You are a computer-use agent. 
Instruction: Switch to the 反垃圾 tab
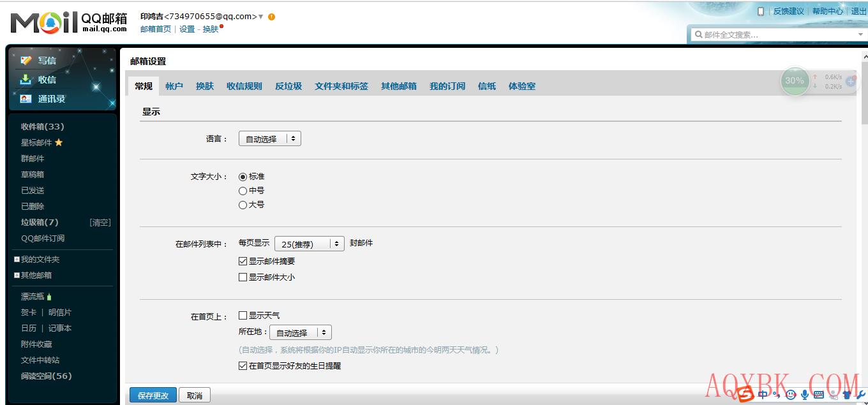pos(288,86)
